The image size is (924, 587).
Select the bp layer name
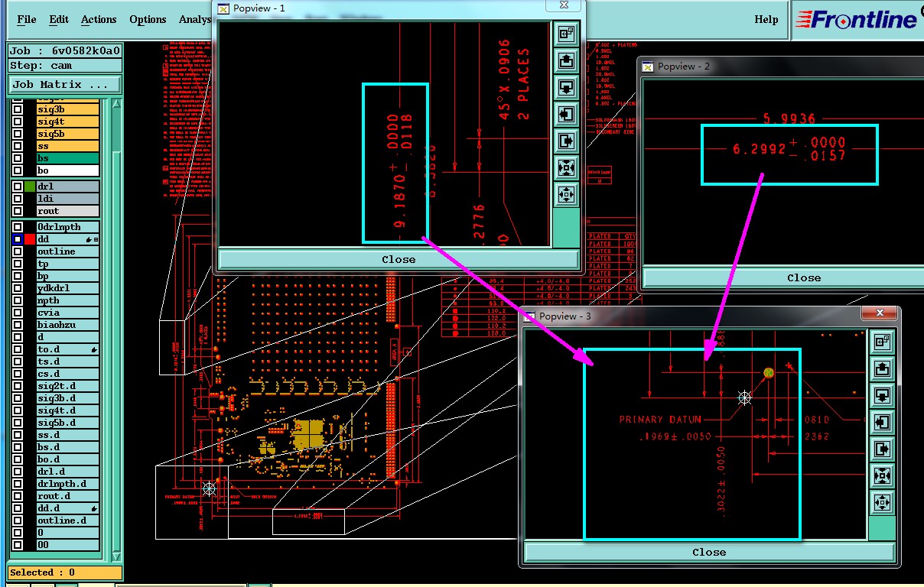pyautogui.click(x=68, y=276)
